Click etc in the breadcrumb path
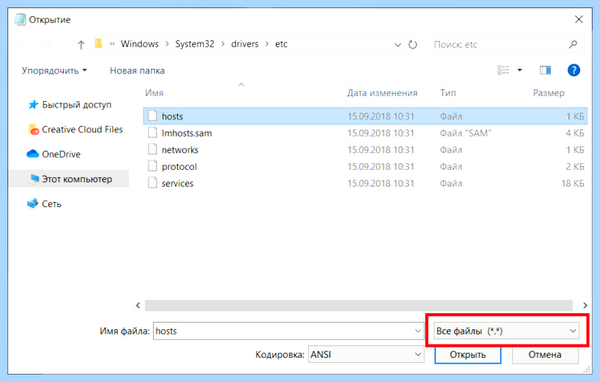Viewport: 600px width, 382px height. point(281,44)
